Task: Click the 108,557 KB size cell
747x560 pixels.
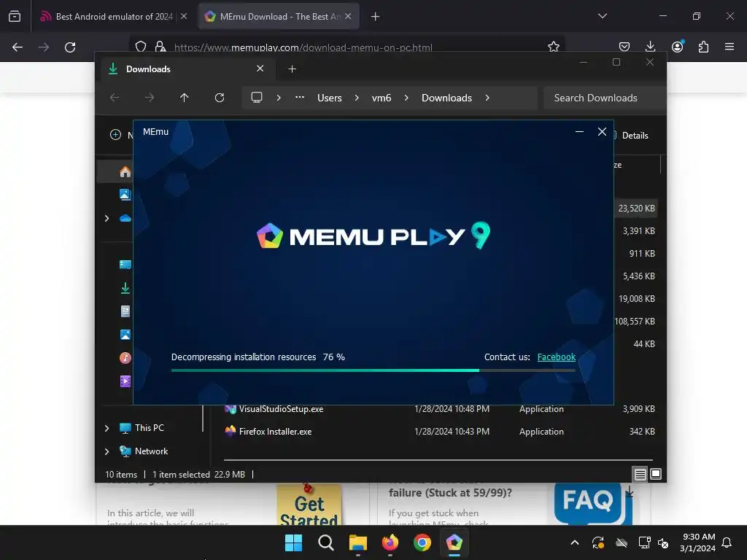Action: [x=635, y=322]
